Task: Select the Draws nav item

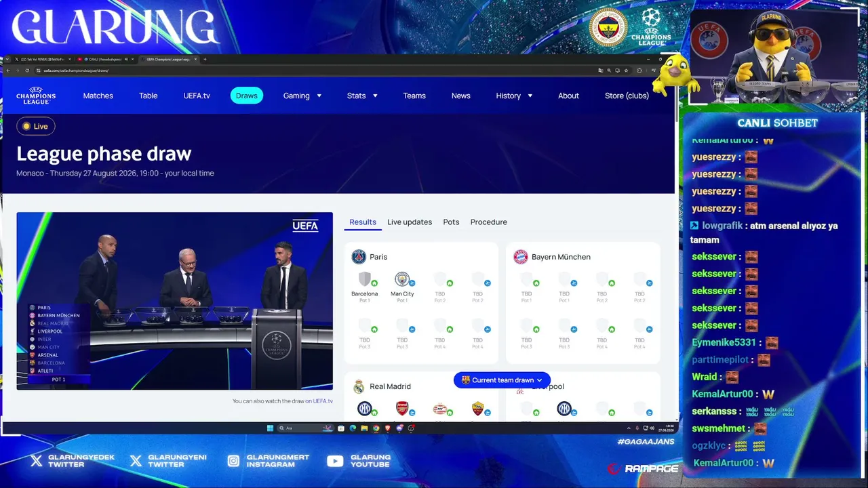Action: (x=247, y=96)
